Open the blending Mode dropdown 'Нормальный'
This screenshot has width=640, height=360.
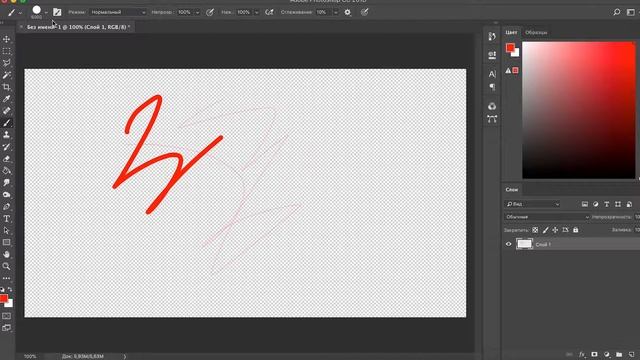point(118,12)
